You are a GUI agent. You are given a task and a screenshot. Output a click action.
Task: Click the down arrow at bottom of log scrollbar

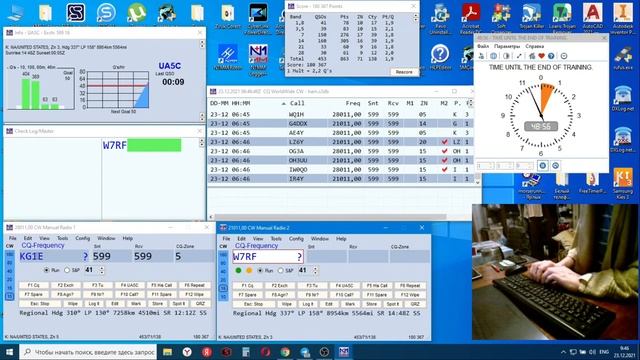(x=478, y=183)
